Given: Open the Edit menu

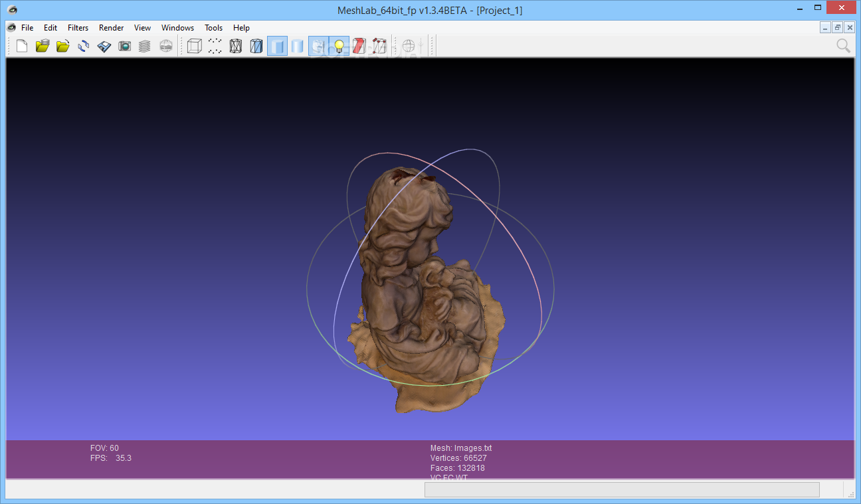Looking at the screenshot, I should click(50, 28).
